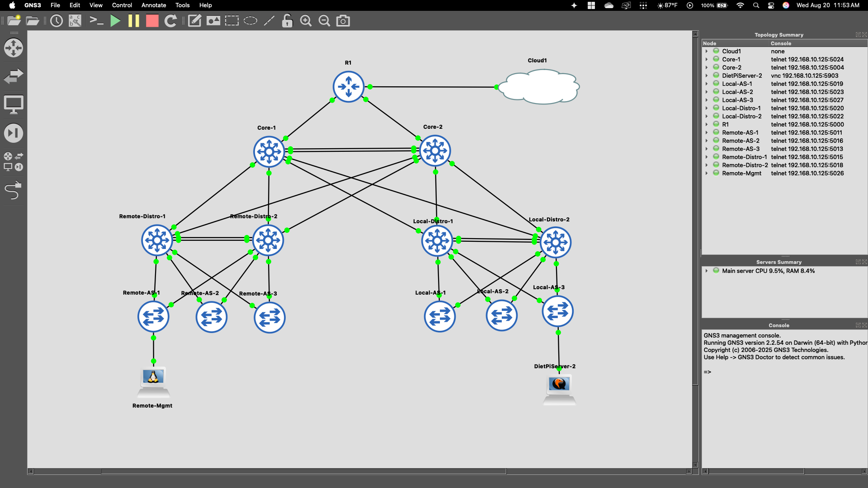The width and height of the screenshot is (868, 488).
Task: Select the Draw rectangle tool
Action: point(232,21)
